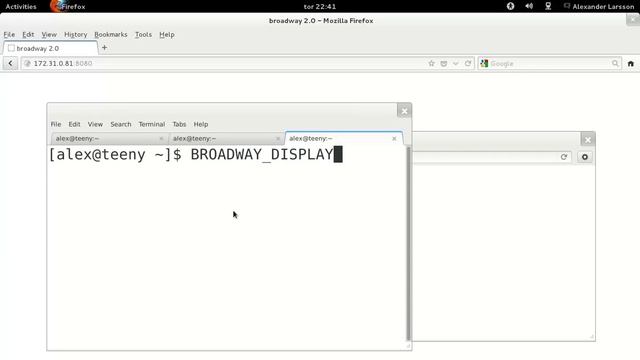This screenshot has width=640, height=360.
Task: Open terminal Help menu
Action: coord(200,124)
